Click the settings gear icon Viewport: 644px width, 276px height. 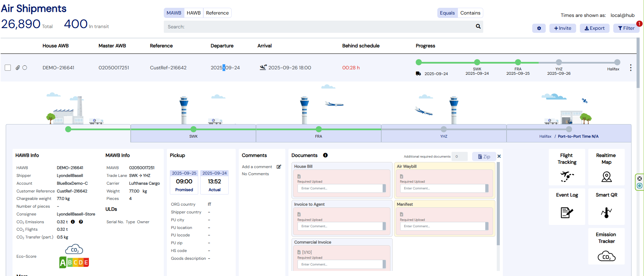point(539,28)
